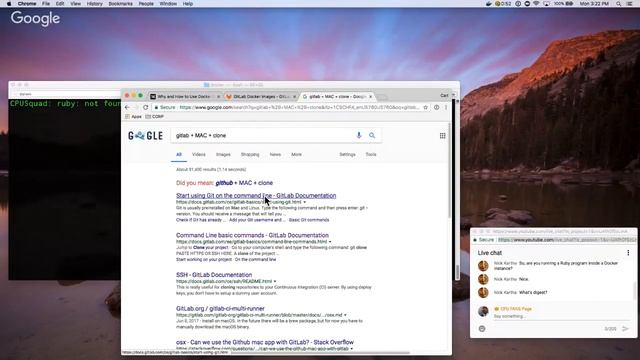Click the Chrome address bar URL
Image resolution: width=640 pixels, height=360 pixels.
pyautogui.click(x=299, y=107)
